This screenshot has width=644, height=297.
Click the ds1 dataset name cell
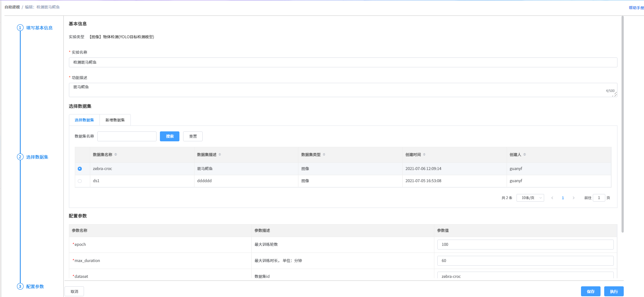142,181
